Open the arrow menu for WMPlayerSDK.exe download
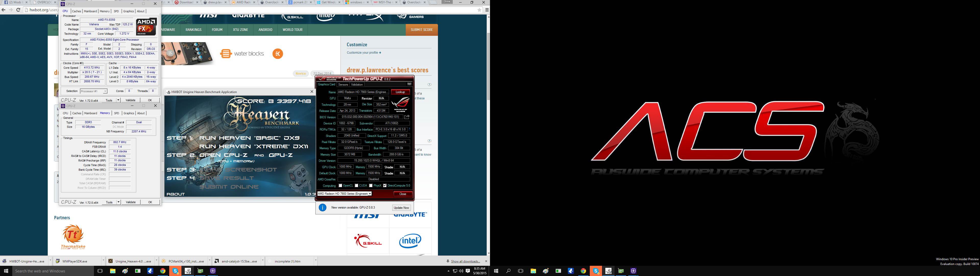 pyautogui.click(x=103, y=261)
